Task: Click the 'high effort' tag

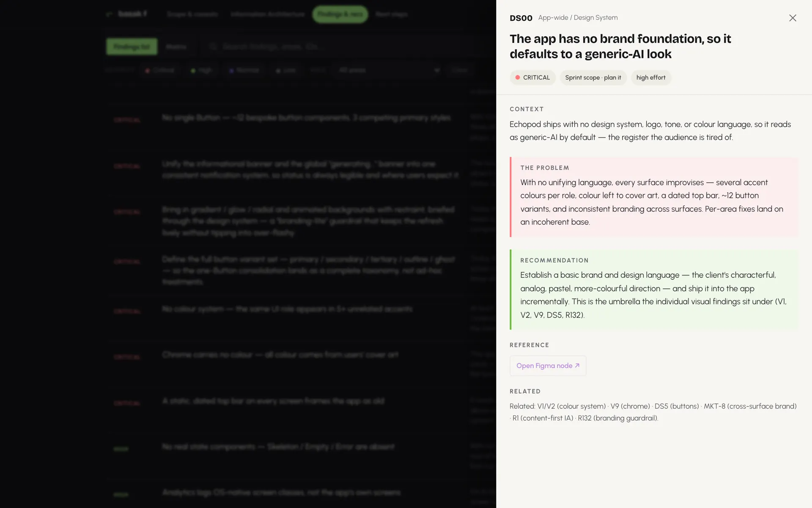Action: tap(651, 77)
